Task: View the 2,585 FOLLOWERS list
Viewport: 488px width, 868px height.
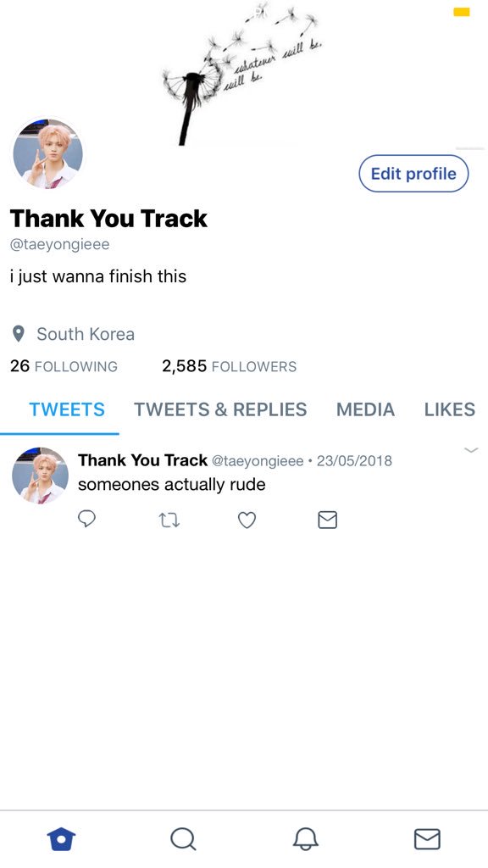Action: pyautogui.click(x=229, y=366)
